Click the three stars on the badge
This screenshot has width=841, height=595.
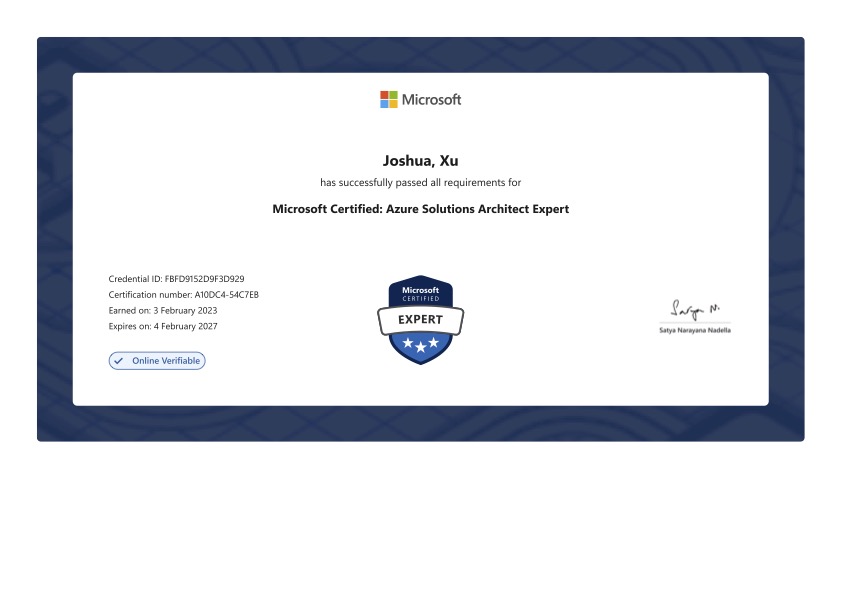pos(420,344)
